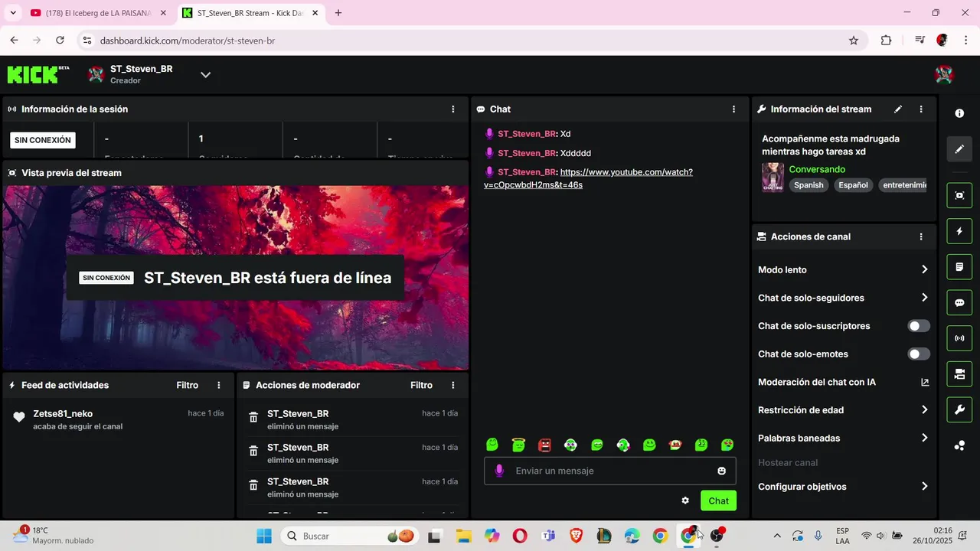The height and width of the screenshot is (551, 980).
Task: Open Filtro in Feed de actividades
Action: 188,386
